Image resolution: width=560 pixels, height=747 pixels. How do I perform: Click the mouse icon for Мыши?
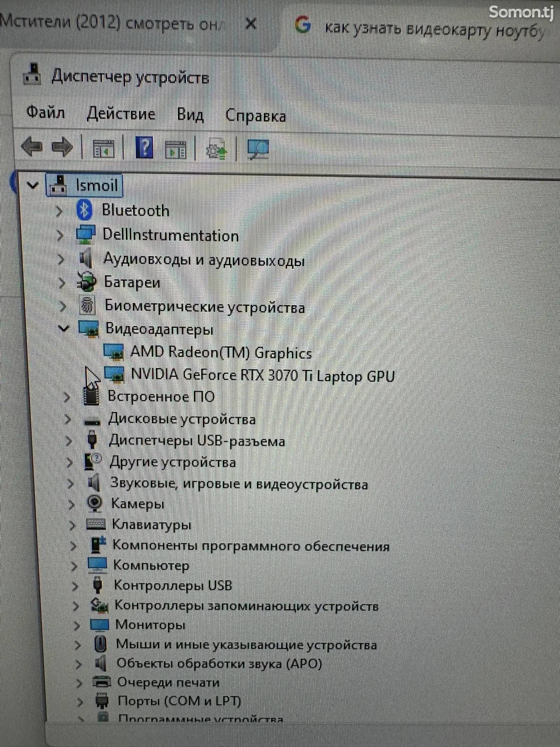click(101, 644)
